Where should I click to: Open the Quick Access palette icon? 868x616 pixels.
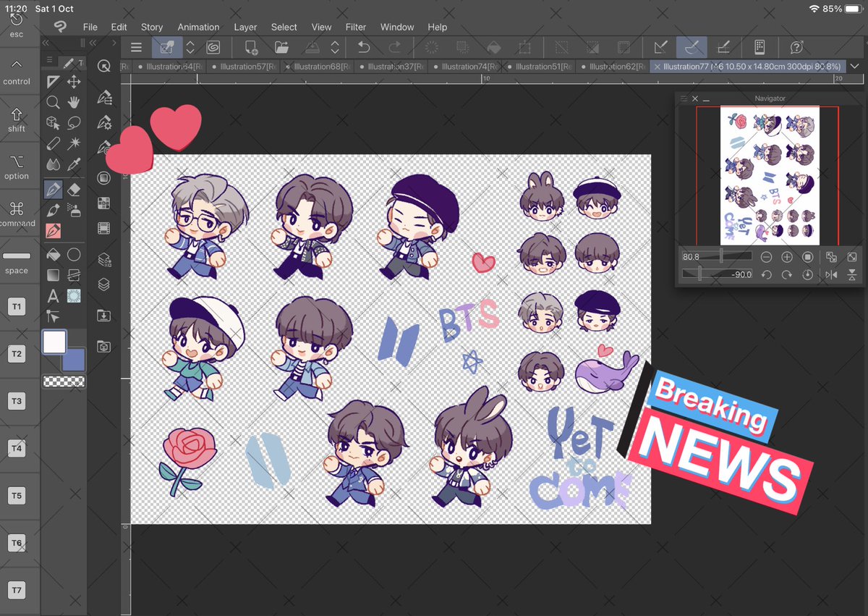pyautogui.click(x=103, y=67)
